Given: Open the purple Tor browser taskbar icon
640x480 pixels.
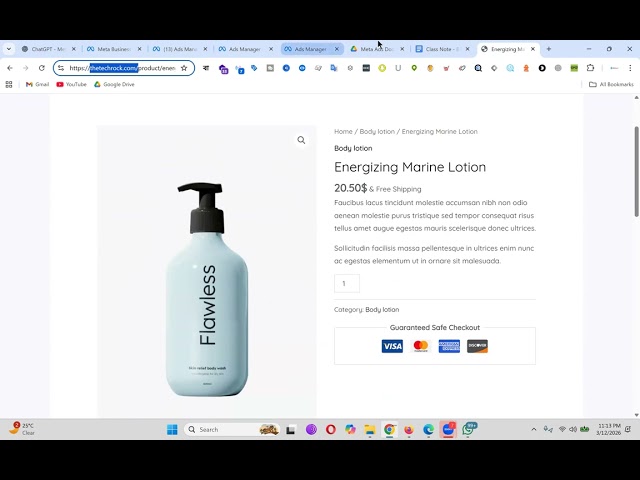Looking at the screenshot, I should coord(311,429).
